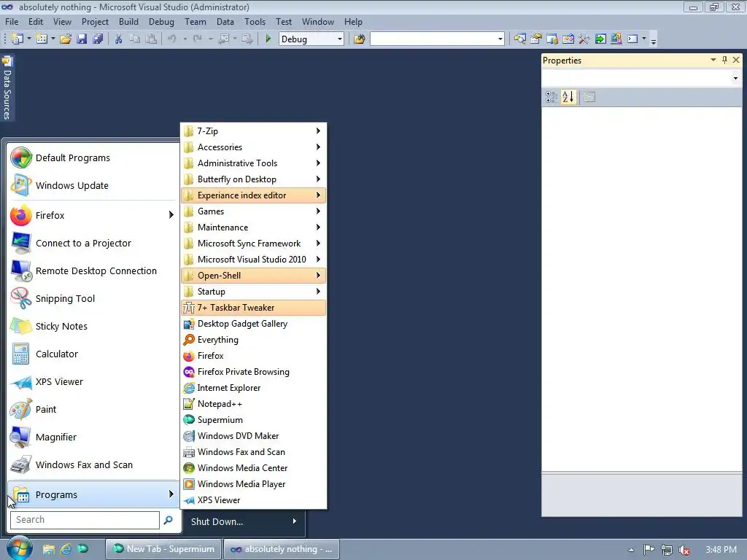Open Windows Update
Viewport: 747px width, 560px height.
(93, 186)
